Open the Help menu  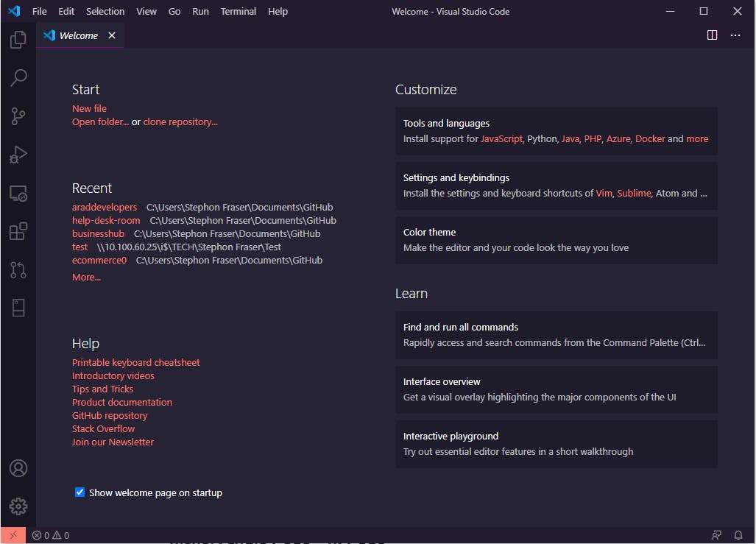[x=278, y=11]
